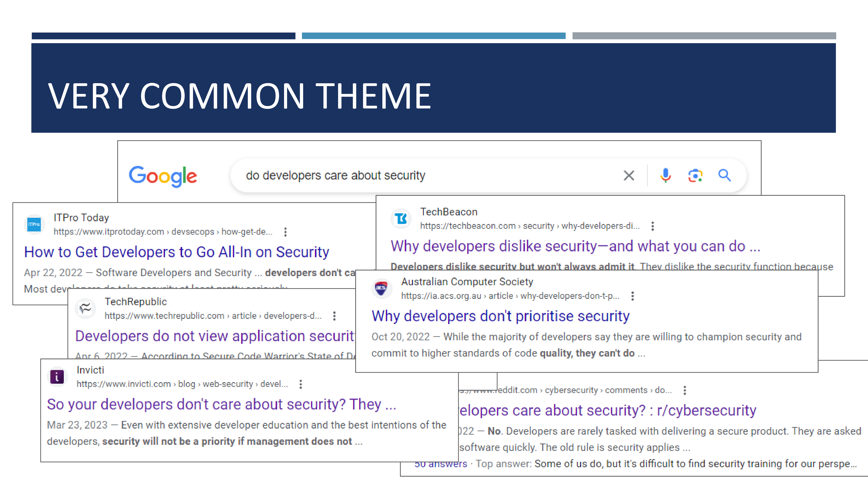Image resolution: width=868 pixels, height=488 pixels.
Task: Click the techrepublic.com URL breadcrumb
Action: pyautogui.click(x=213, y=316)
